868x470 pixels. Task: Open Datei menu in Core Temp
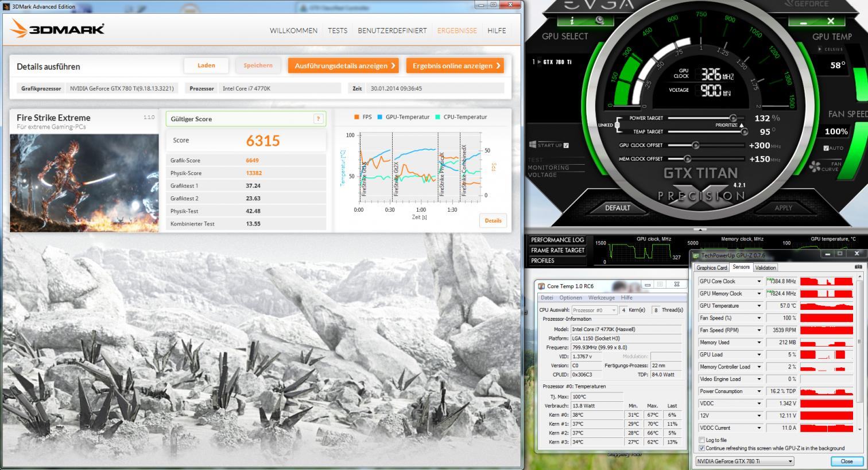point(547,298)
